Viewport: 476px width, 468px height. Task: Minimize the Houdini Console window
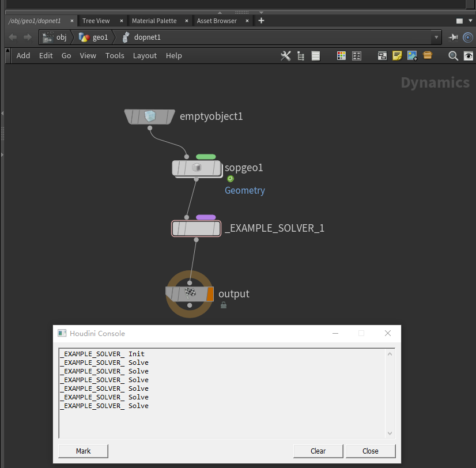click(335, 333)
